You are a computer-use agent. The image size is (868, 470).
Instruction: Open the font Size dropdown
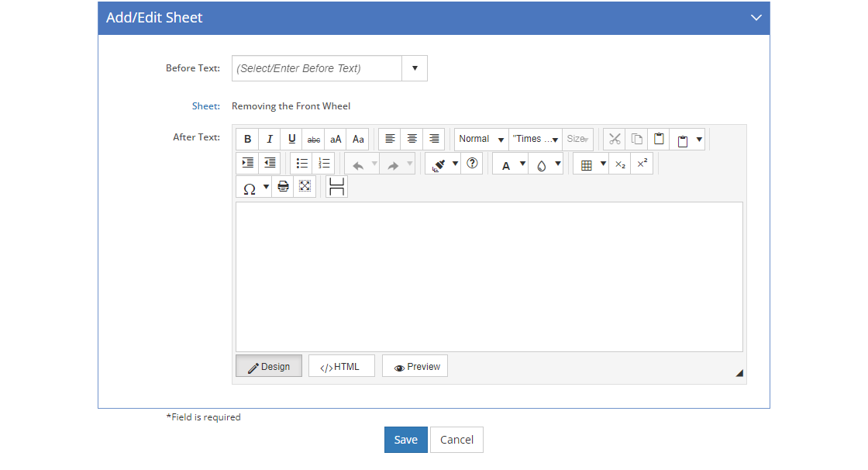(x=577, y=139)
